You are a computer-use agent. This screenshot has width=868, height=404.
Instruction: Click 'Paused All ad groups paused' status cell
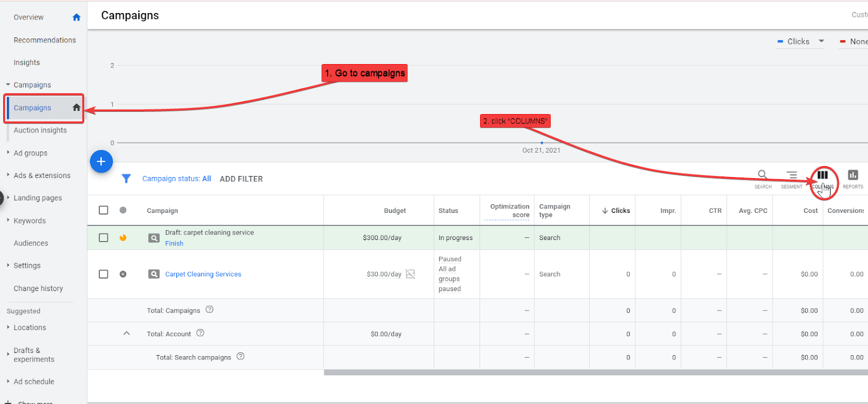click(450, 274)
